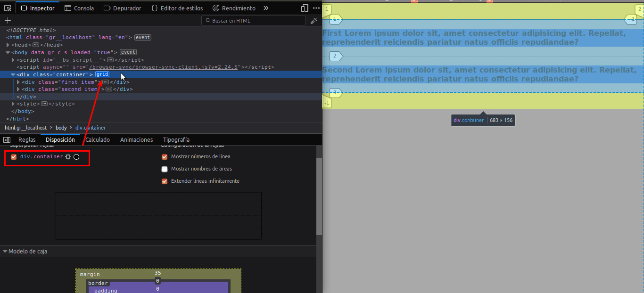Click the ellipsis badge in second item div
The width and height of the screenshot is (644, 293).
tap(108, 89)
